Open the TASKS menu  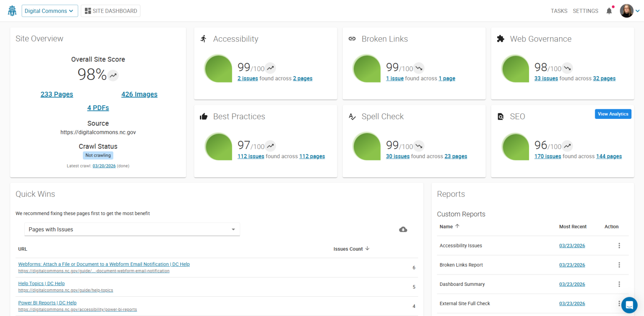559,11
